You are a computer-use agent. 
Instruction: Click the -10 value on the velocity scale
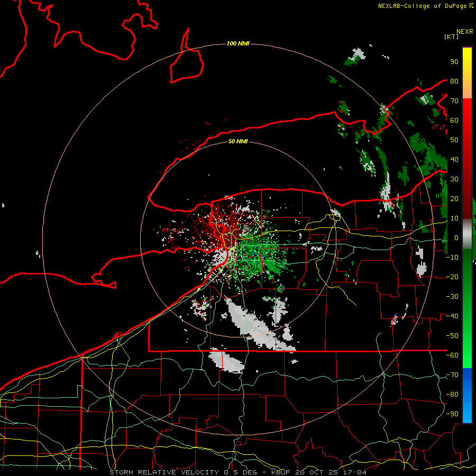pos(452,258)
